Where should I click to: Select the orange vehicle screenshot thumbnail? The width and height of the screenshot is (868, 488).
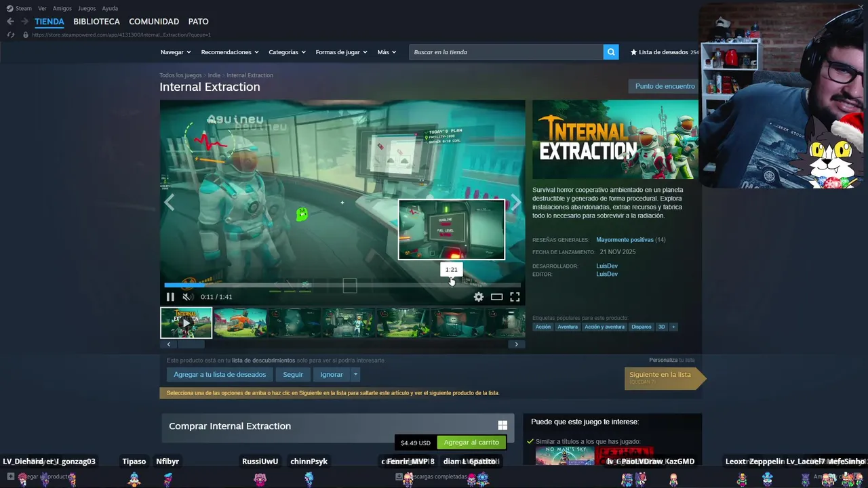[x=240, y=323]
